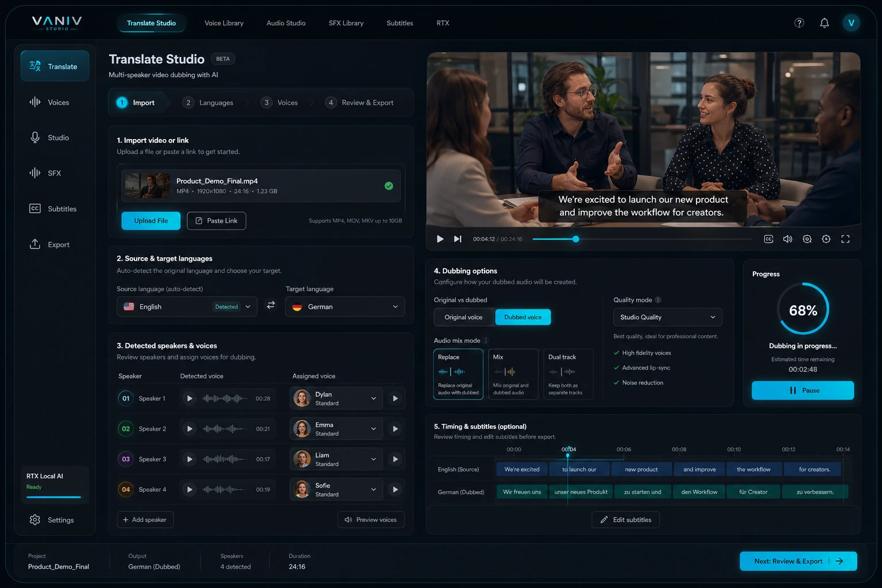Toggle closed captions in the video player
882x588 pixels.
tap(768, 239)
